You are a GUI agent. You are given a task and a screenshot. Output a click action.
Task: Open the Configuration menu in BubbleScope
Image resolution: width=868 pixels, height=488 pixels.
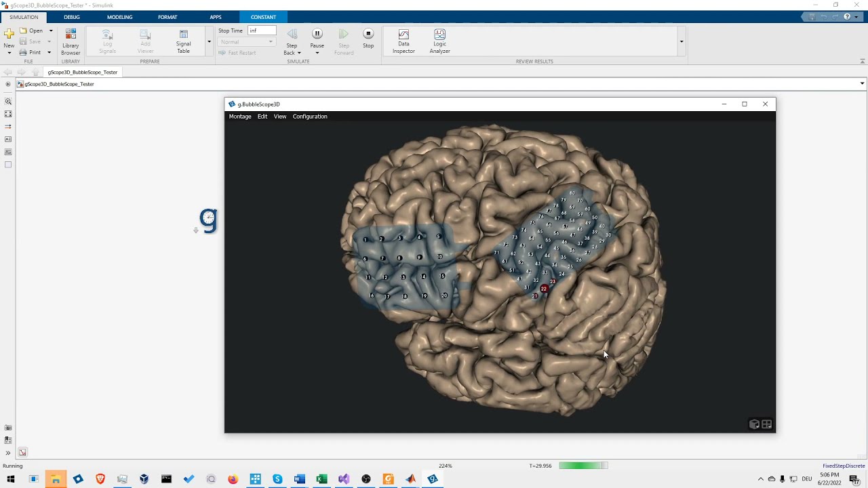pos(310,117)
